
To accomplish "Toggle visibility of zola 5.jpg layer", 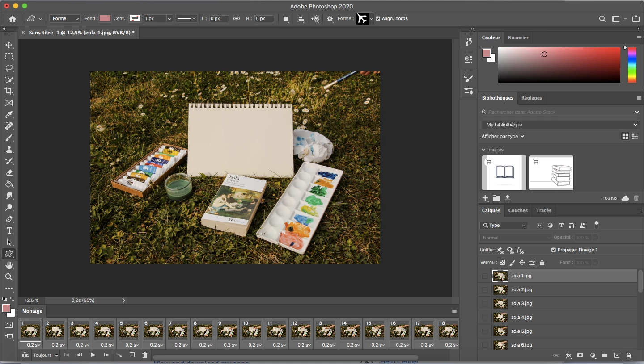I will (x=485, y=331).
